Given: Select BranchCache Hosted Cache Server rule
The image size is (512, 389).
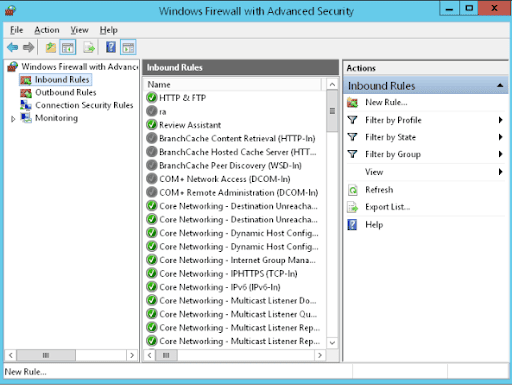Looking at the screenshot, I should click(x=237, y=152).
